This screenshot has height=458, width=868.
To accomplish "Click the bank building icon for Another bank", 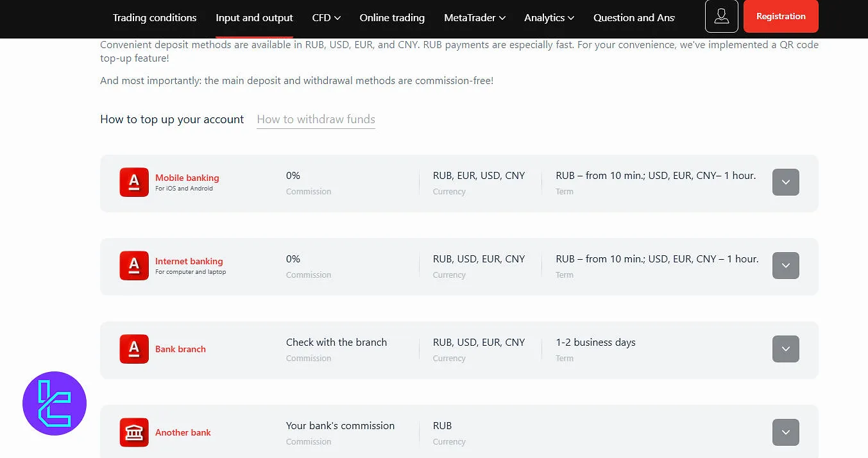I will [134, 432].
